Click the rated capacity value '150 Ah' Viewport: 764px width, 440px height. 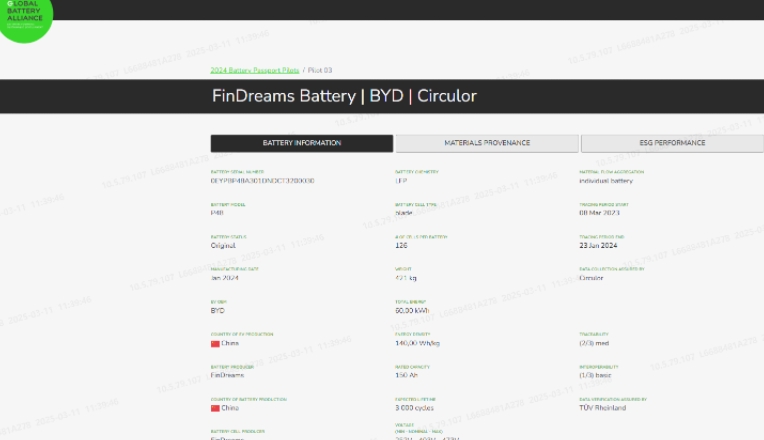click(406, 375)
